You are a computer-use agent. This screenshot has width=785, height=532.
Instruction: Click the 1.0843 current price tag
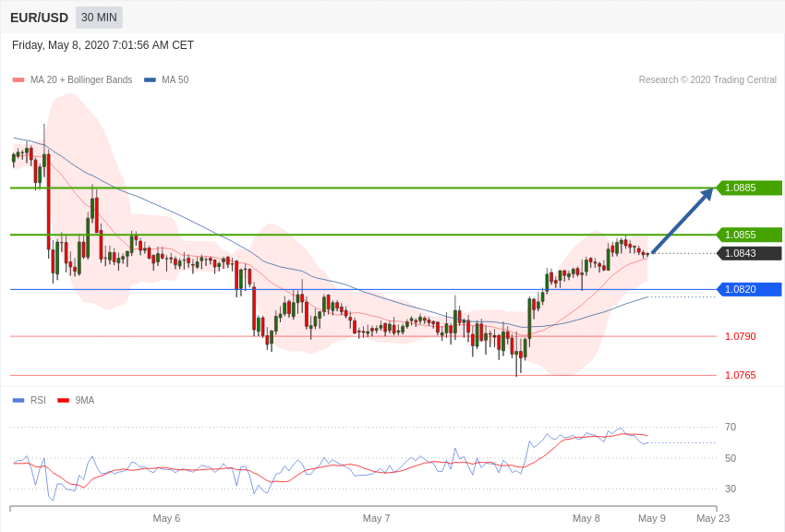[x=750, y=253]
